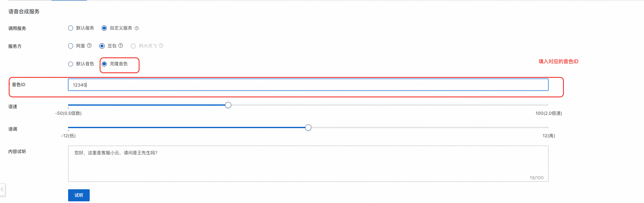The width and height of the screenshot is (644, 203).
Task: Click help icon beside 豆包 option
Action: [121, 46]
